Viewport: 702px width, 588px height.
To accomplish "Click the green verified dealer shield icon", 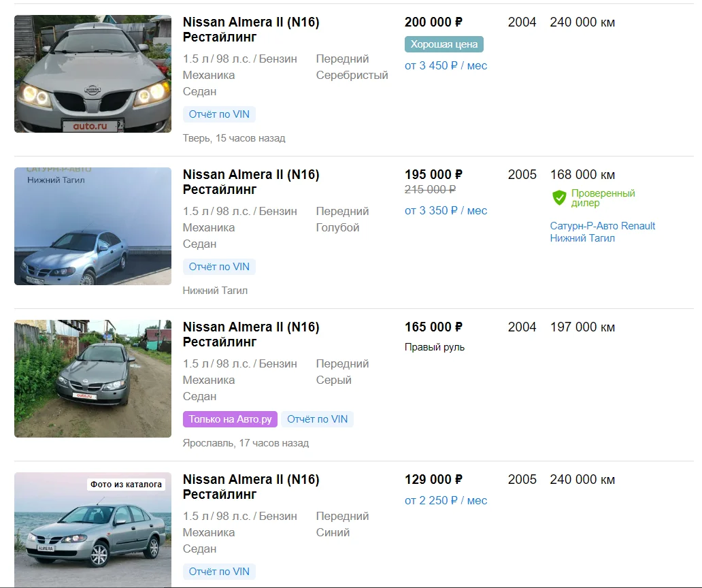I will [559, 197].
